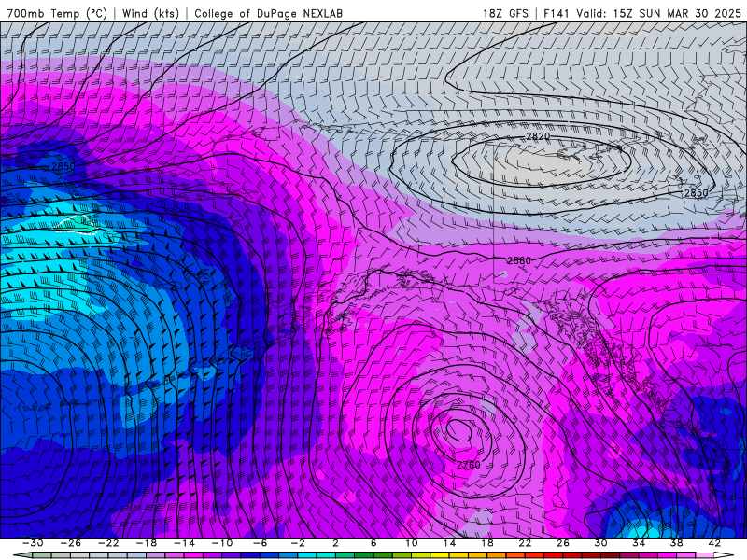Click the white dashed contour inside the cyan cold pool

pos(77,224)
